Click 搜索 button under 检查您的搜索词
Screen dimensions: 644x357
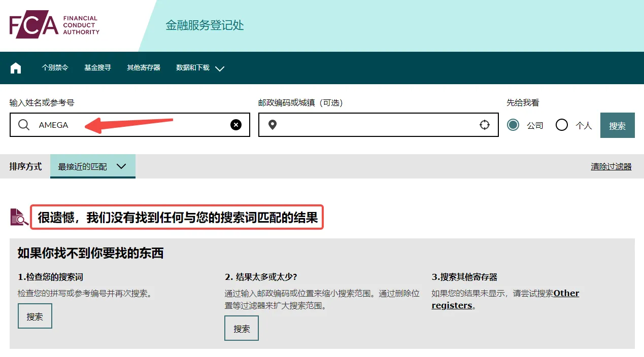[35, 316]
